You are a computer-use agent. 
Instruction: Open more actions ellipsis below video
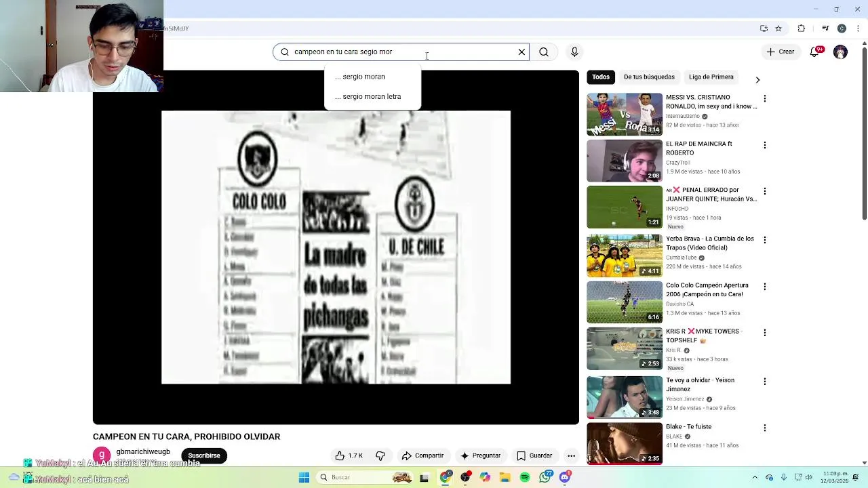tap(572, 455)
